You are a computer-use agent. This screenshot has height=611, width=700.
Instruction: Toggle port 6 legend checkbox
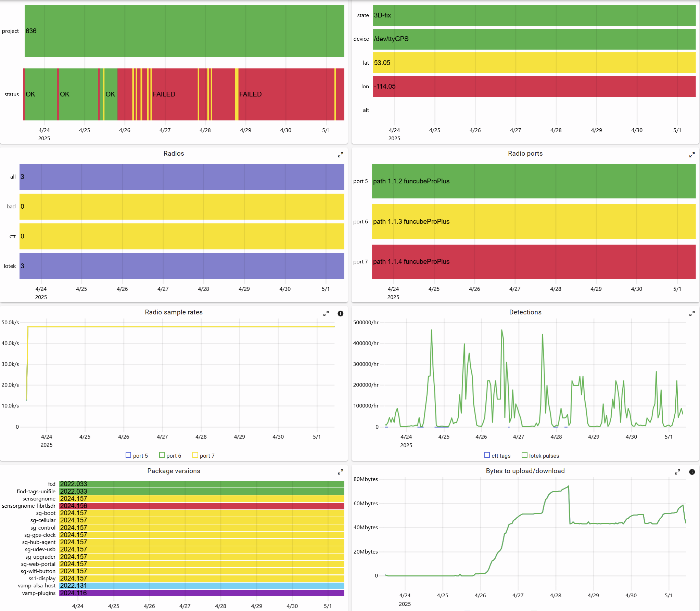162,455
